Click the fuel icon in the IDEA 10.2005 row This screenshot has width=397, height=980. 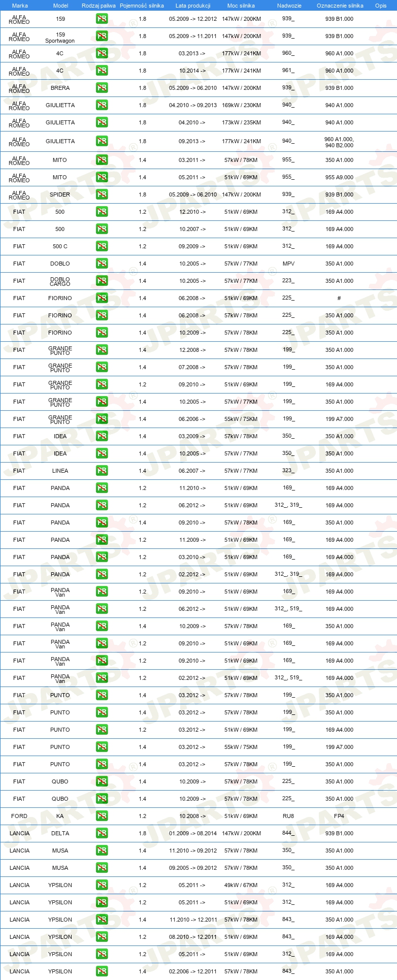[102, 453]
